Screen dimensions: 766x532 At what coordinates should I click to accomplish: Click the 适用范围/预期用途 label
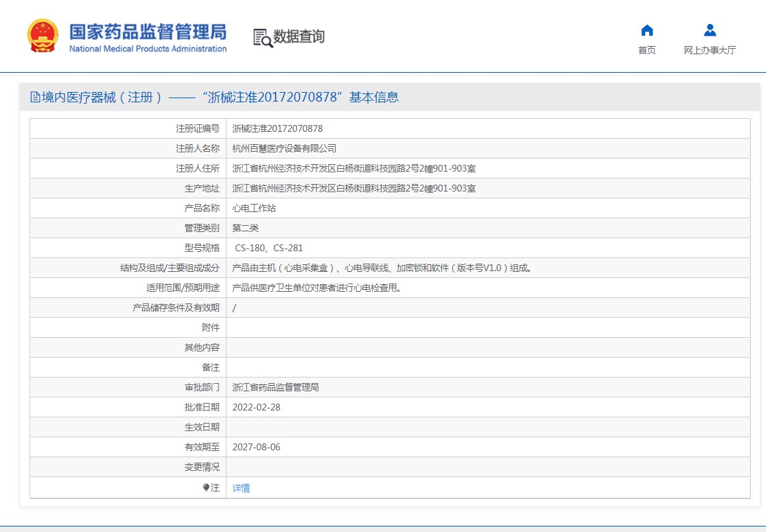point(183,288)
